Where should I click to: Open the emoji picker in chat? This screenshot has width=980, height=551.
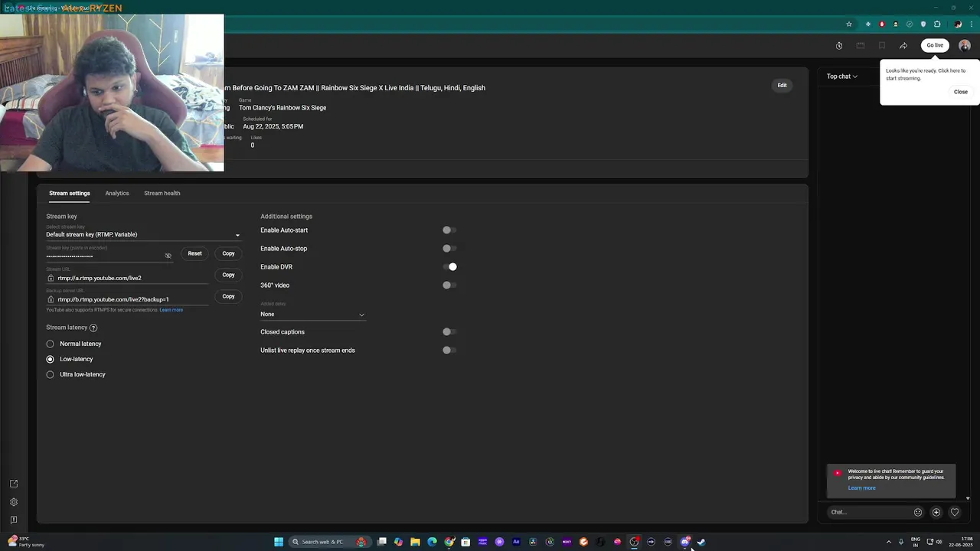click(x=918, y=512)
